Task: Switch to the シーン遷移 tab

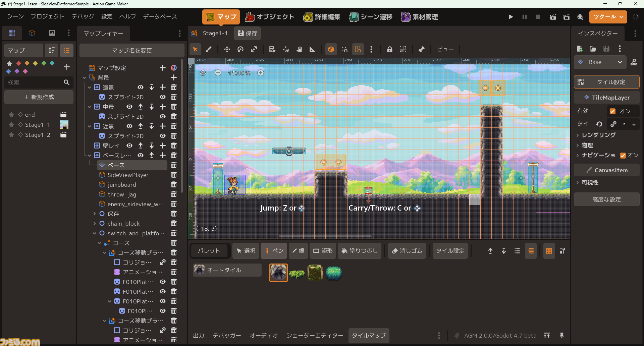Action: (x=371, y=17)
